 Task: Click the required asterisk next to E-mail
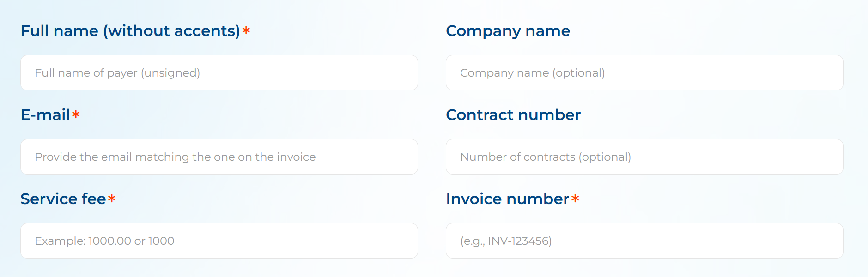tap(76, 114)
